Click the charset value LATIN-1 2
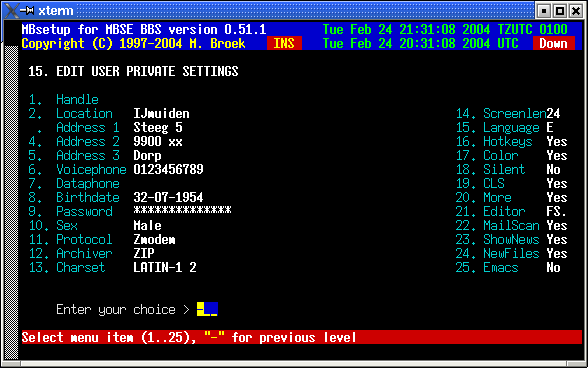The image size is (588, 368). point(165,267)
